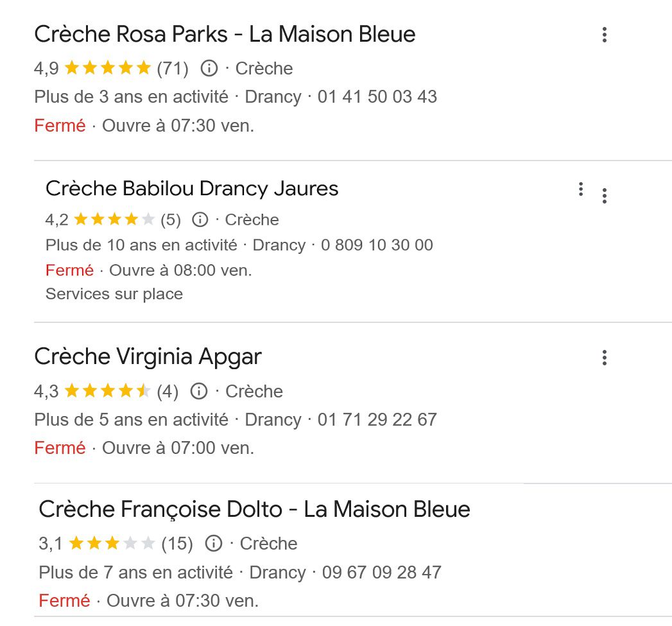Click info icon beside Françoise Dolto rating

point(214,543)
